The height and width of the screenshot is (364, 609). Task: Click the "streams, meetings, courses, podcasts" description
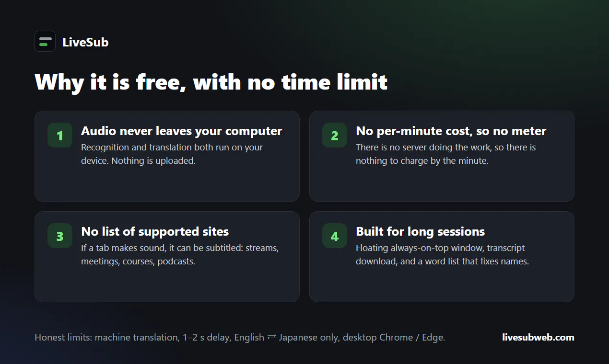(180, 254)
